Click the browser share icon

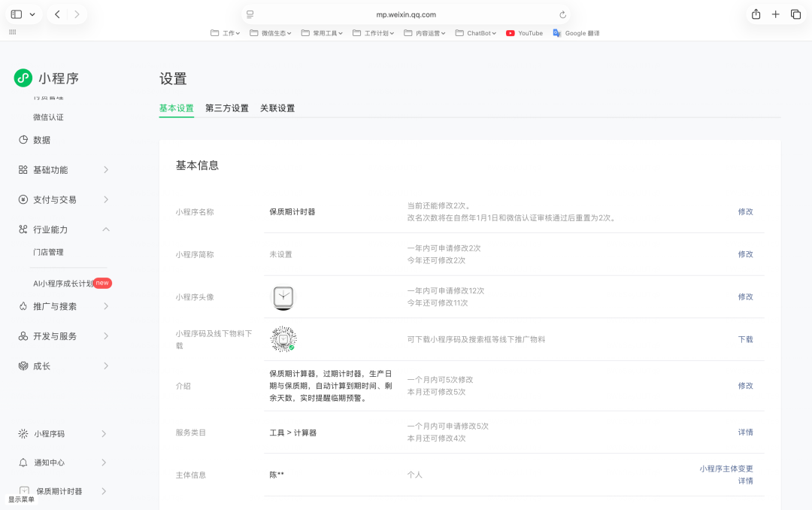click(x=755, y=14)
